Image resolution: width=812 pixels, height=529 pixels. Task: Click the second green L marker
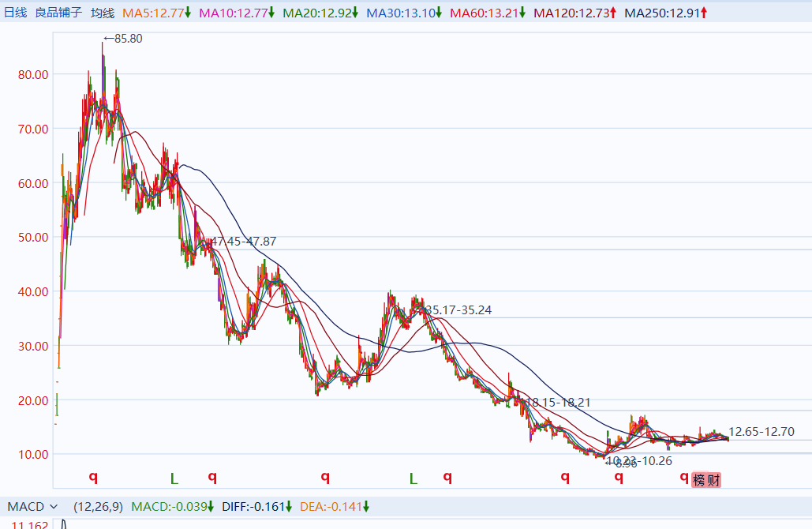(x=412, y=478)
